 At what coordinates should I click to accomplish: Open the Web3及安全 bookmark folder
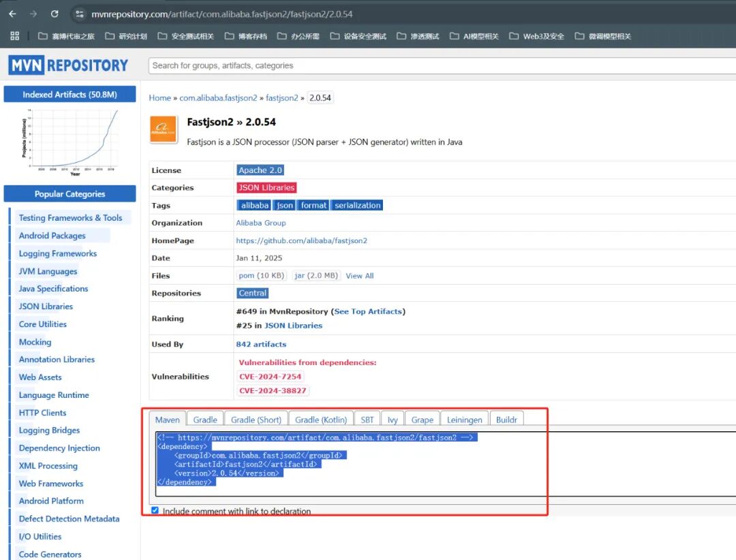click(x=536, y=36)
